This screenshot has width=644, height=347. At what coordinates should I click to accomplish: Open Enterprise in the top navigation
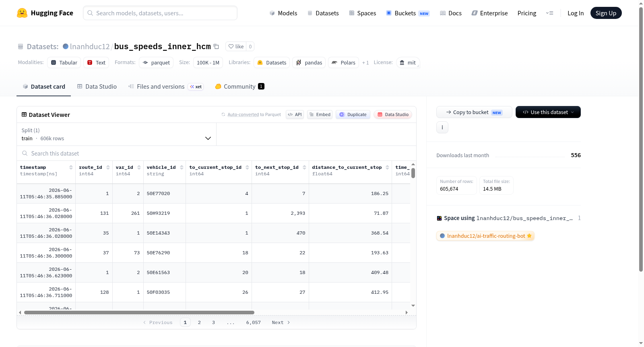coord(490,13)
